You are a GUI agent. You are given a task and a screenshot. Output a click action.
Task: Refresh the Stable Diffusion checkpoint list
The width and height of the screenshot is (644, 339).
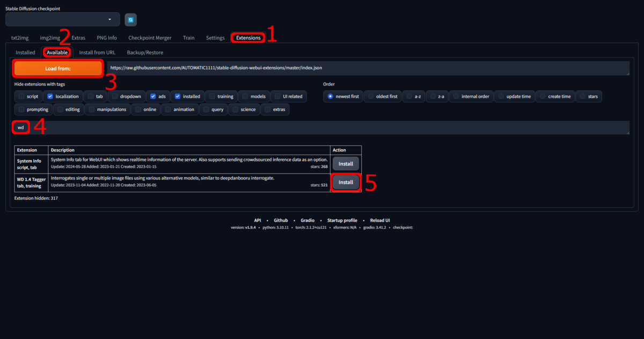[131, 20]
